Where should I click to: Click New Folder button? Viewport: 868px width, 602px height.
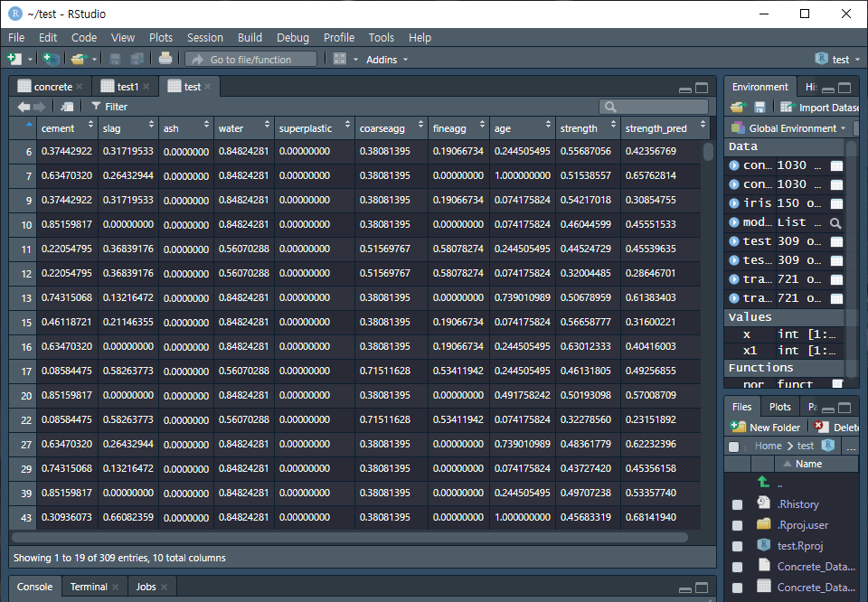point(766,428)
